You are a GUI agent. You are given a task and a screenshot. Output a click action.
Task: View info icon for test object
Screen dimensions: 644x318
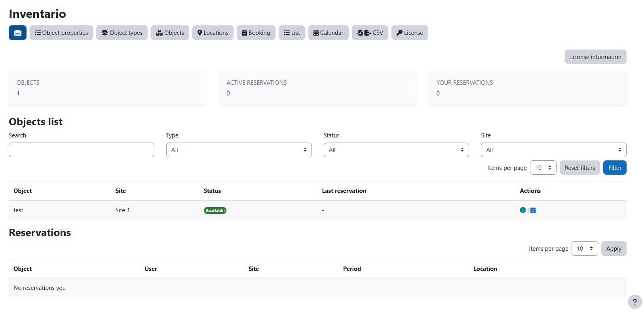[x=523, y=210]
